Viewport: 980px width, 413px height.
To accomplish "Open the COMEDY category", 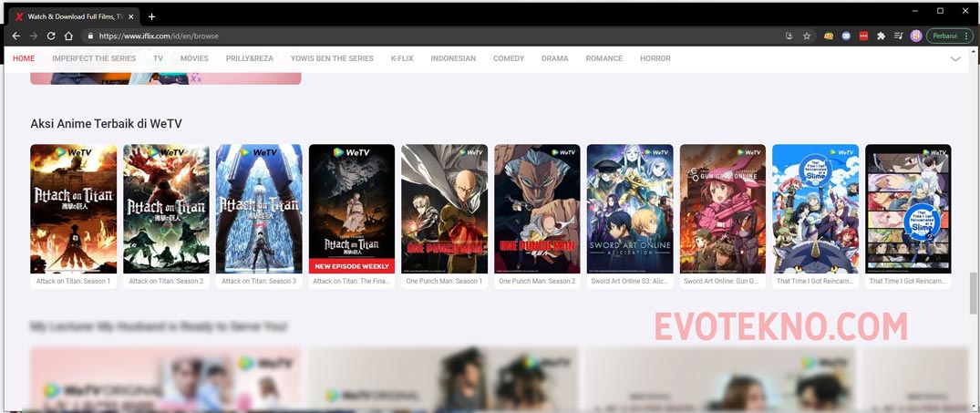I will click(509, 58).
